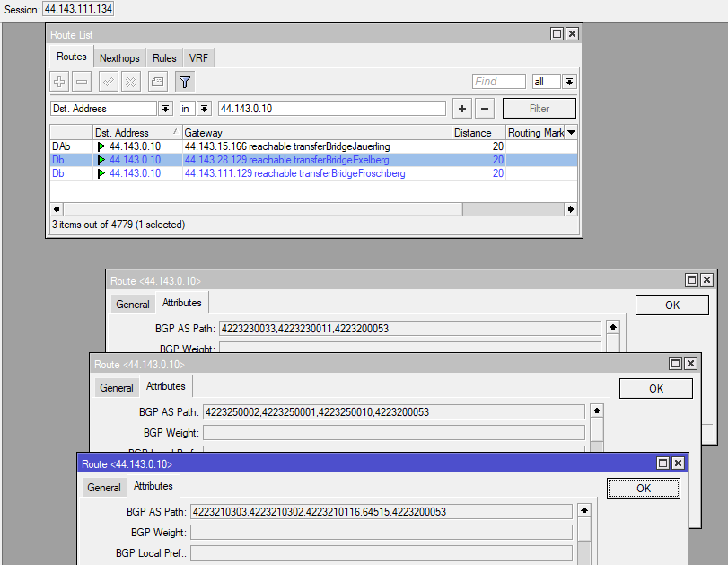Click BGP Weight field in middle window
The image size is (728, 565).
pos(394,433)
